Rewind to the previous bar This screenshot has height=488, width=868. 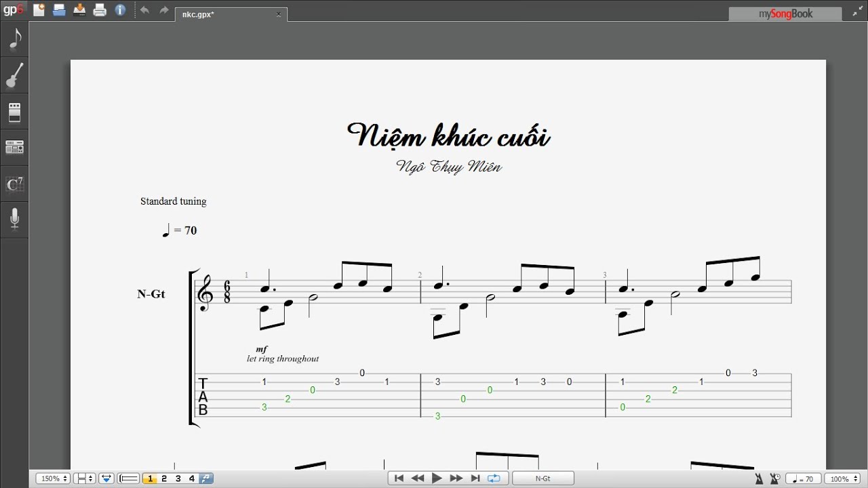(x=418, y=479)
